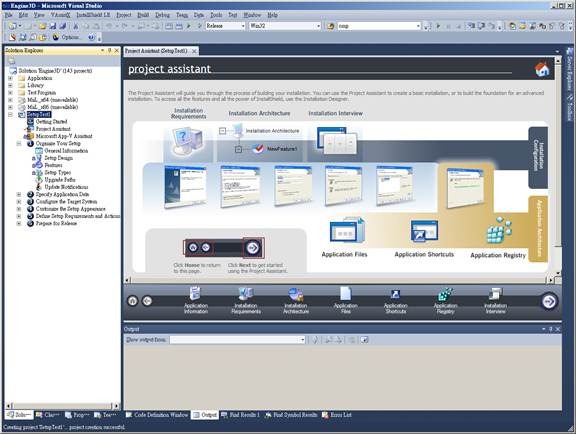Toggle auto-hide pin on Solution Explorer
Screen dimensions: 576x434
pos(109,50)
